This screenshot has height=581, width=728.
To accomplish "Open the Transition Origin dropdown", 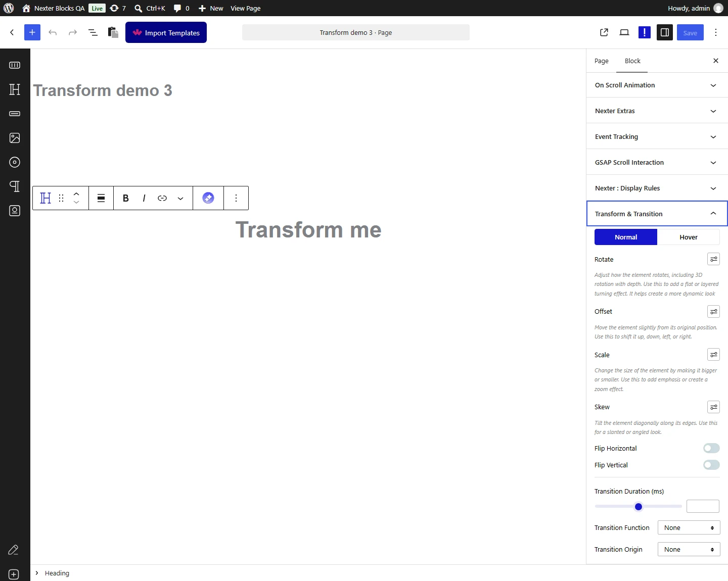I will pyautogui.click(x=689, y=549).
